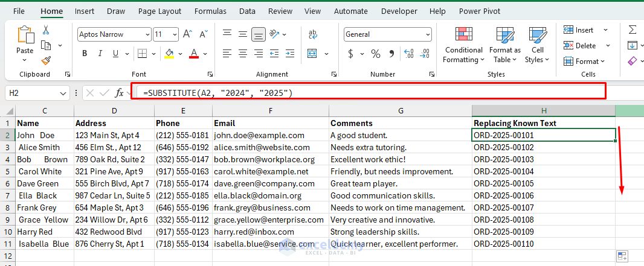This screenshot has height=266, width=644.
Task: Increase font size with the larger A
Action: [x=187, y=34]
